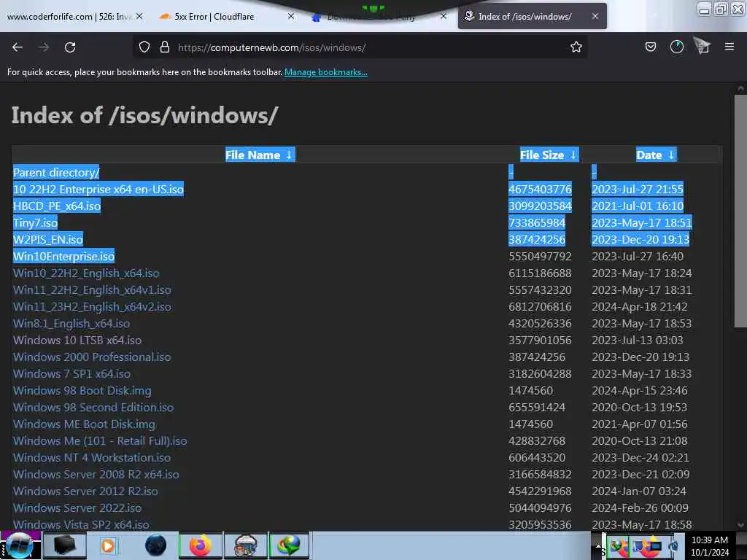Download Windows 2000 Professional.iso
This screenshot has height=560, width=747.
pos(92,357)
